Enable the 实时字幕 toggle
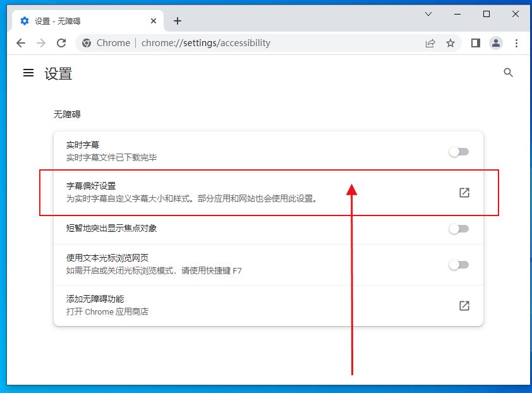The image size is (532, 393). click(459, 152)
